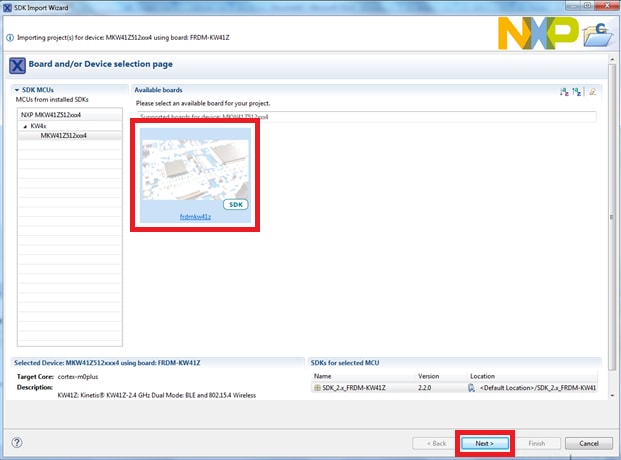Click the Finish button

(537, 442)
